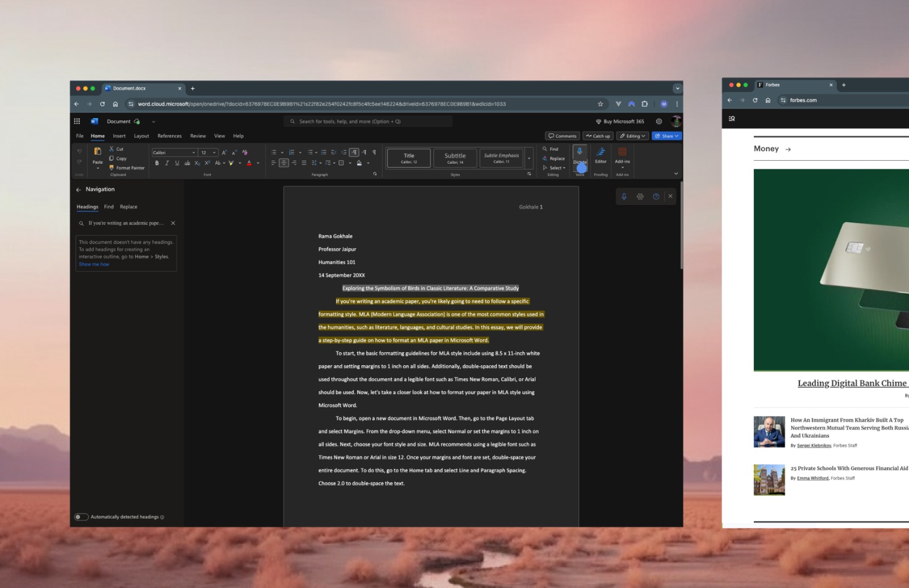Click the Format Painter icon
This screenshot has height=588, width=909.
[112, 168]
